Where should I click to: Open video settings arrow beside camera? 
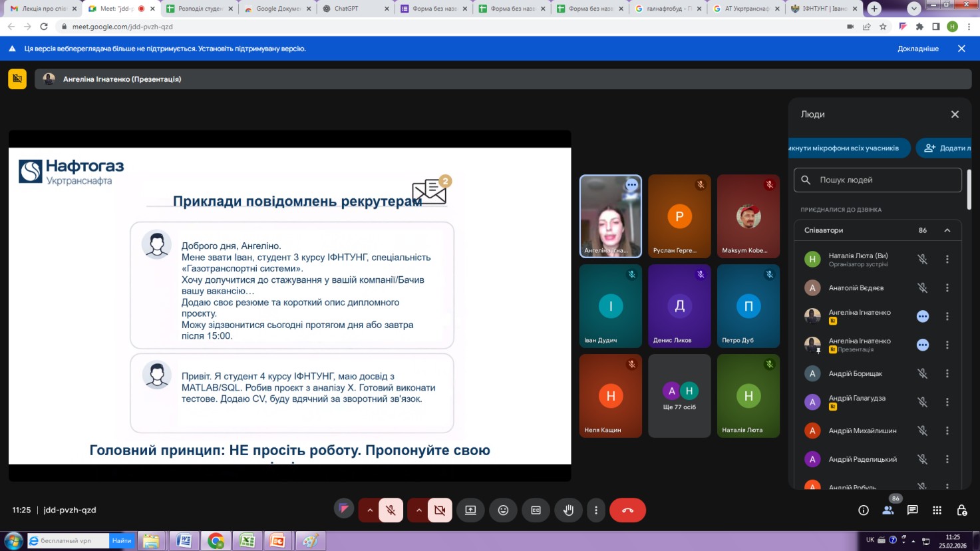click(x=418, y=510)
